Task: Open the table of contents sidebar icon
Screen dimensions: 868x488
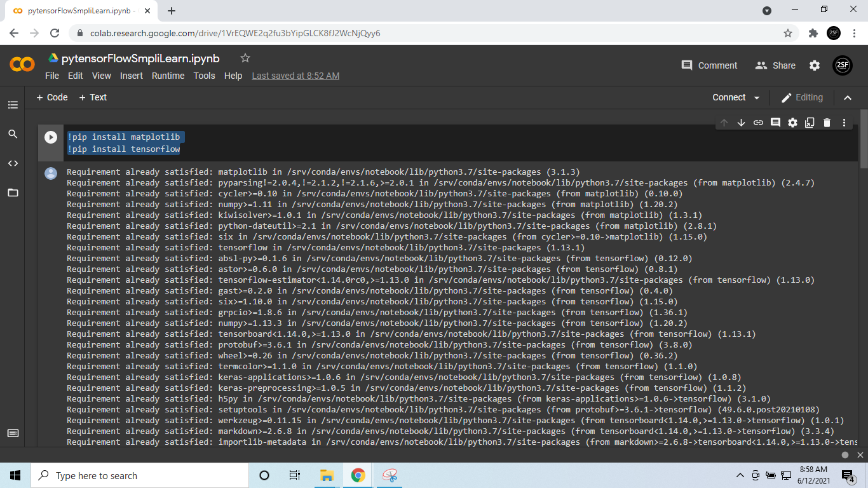Action: coord(13,105)
